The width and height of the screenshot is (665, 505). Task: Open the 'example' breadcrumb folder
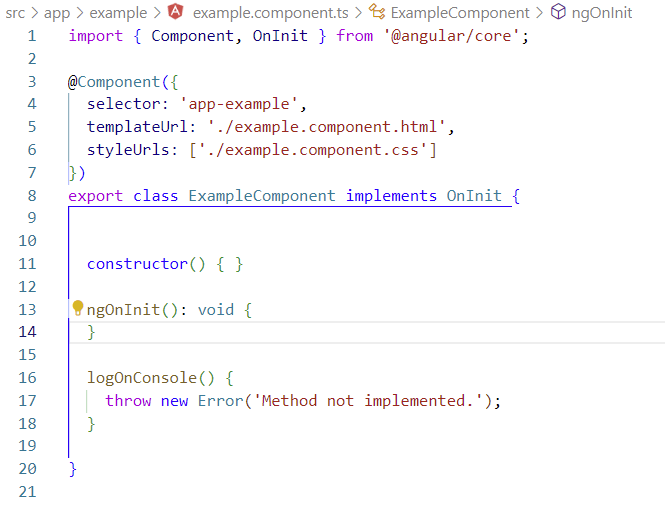coord(118,13)
